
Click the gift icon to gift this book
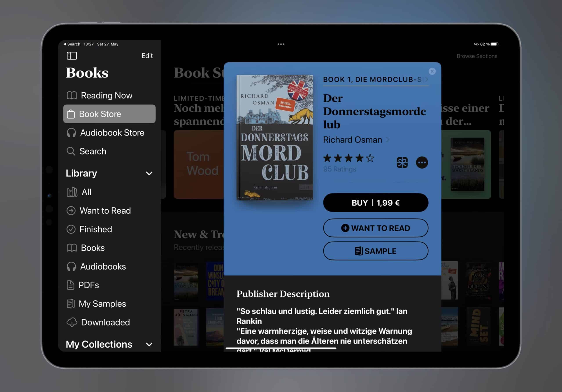point(402,162)
